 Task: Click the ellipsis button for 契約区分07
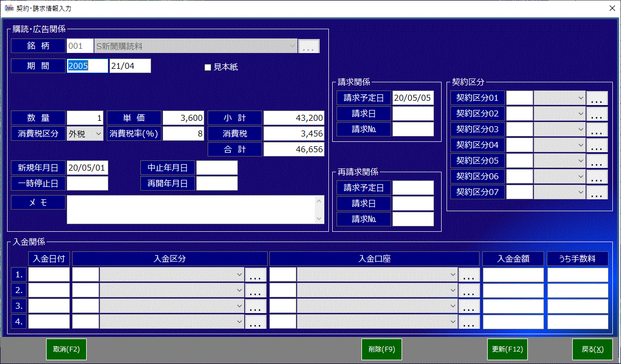click(x=597, y=193)
